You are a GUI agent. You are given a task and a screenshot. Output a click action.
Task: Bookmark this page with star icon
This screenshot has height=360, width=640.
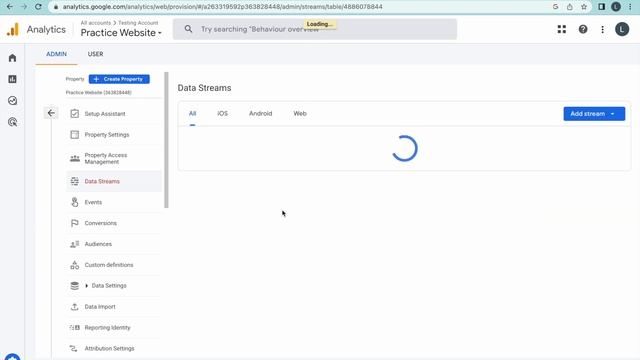(584, 7)
